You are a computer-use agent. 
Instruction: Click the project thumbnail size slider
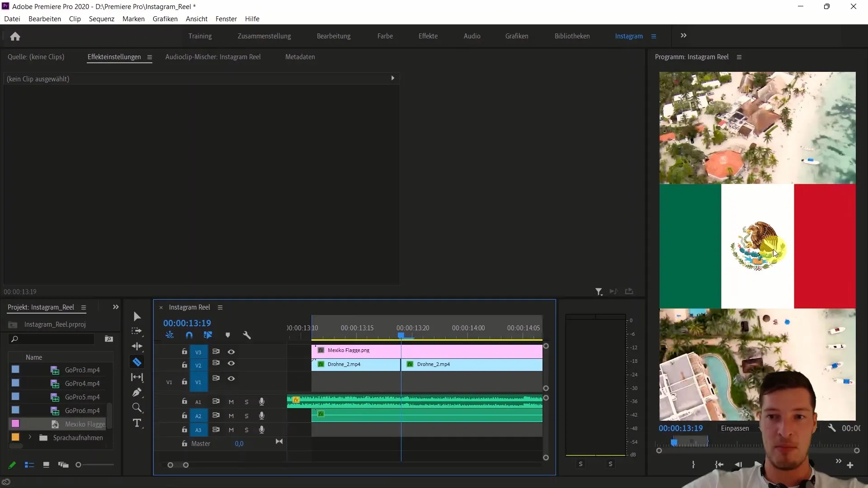(x=78, y=465)
